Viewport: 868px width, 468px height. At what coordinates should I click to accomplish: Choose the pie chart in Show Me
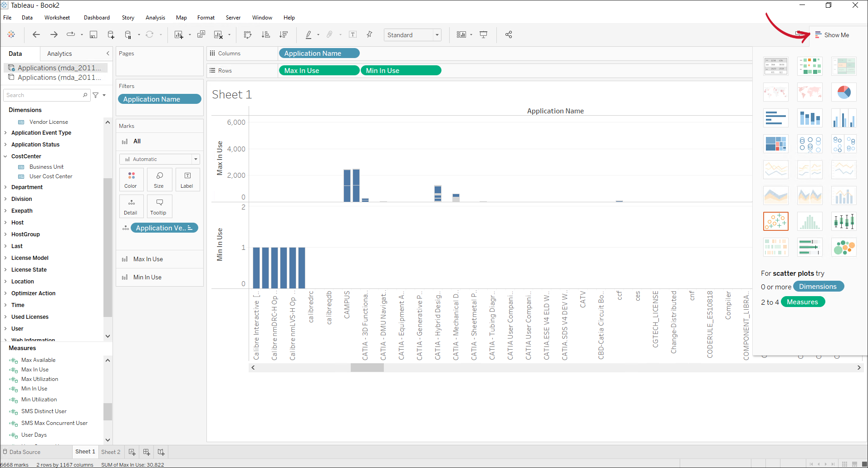click(844, 92)
